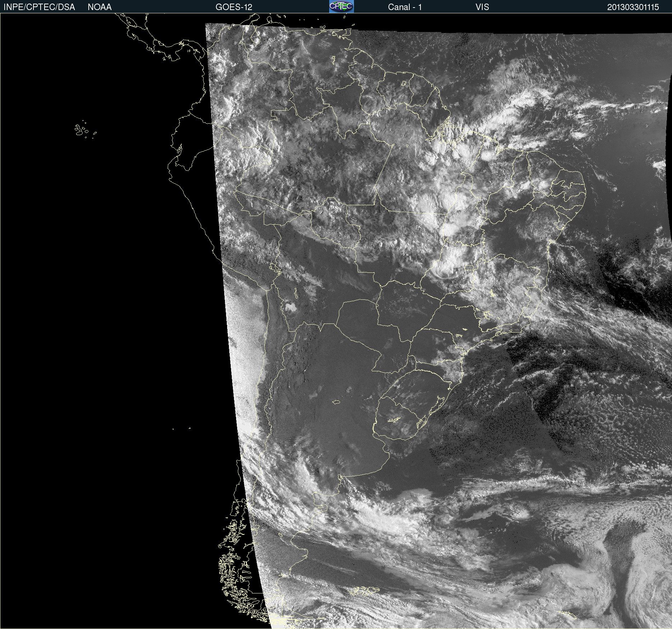Click the 201303301115 timestamp
672x629 pixels.
point(633,7)
